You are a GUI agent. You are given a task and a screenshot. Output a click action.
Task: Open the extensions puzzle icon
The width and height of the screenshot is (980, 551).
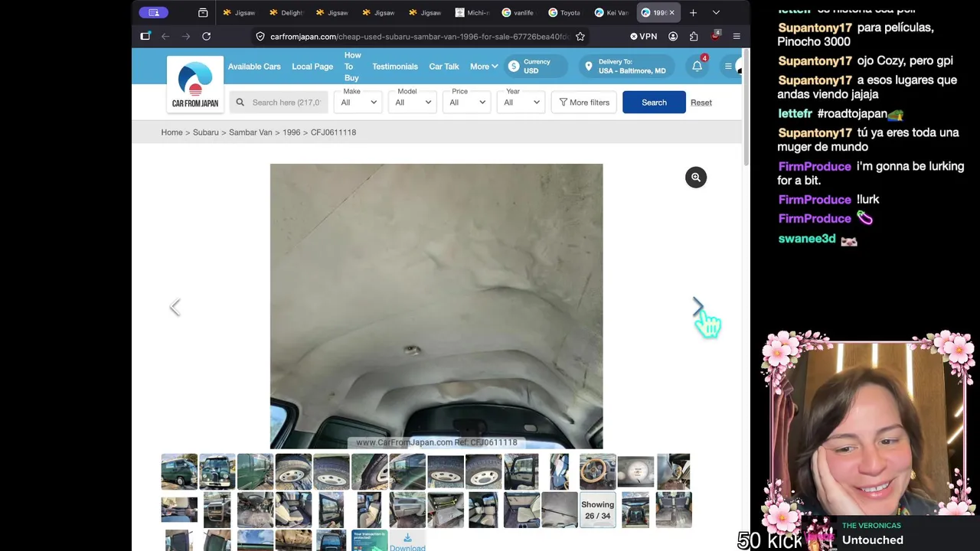(694, 36)
